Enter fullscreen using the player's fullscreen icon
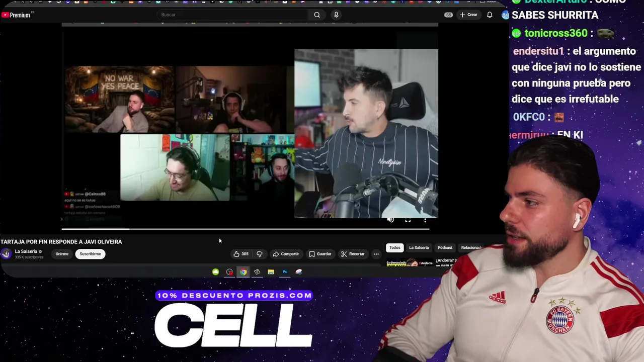The height and width of the screenshot is (362, 644). pos(408,220)
